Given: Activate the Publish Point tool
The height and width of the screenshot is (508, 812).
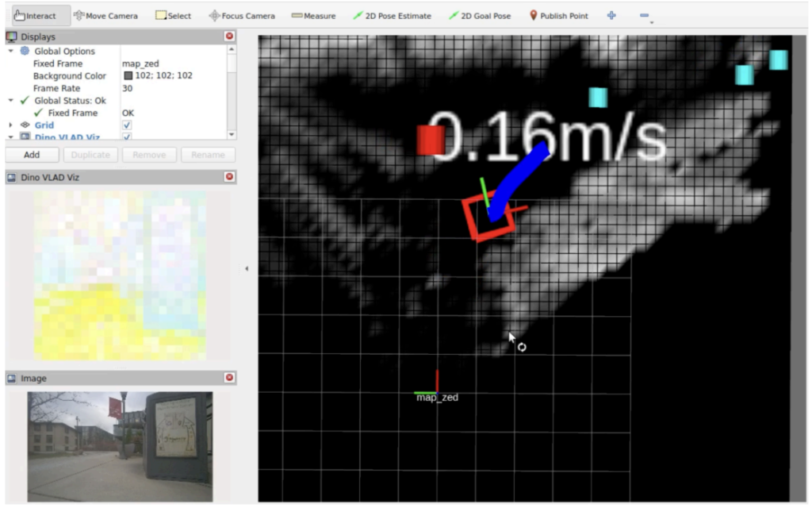Looking at the screenshot, I should tap(559, 16).
